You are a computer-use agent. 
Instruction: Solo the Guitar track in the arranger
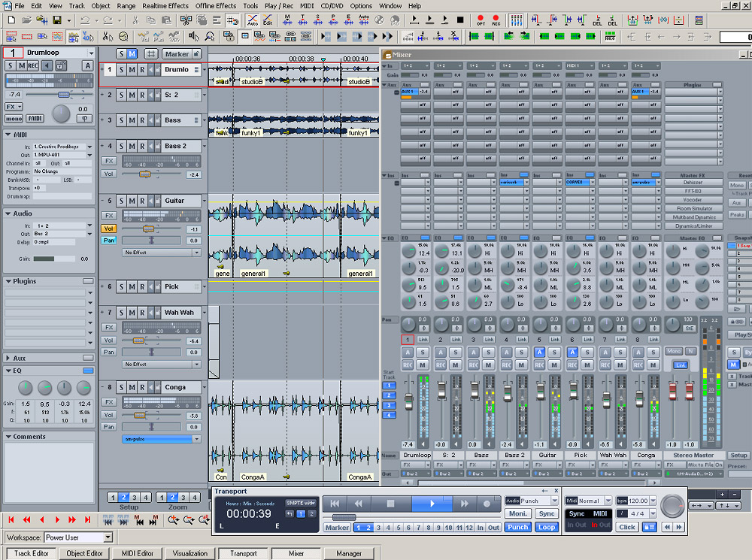[x=122, y=201]
